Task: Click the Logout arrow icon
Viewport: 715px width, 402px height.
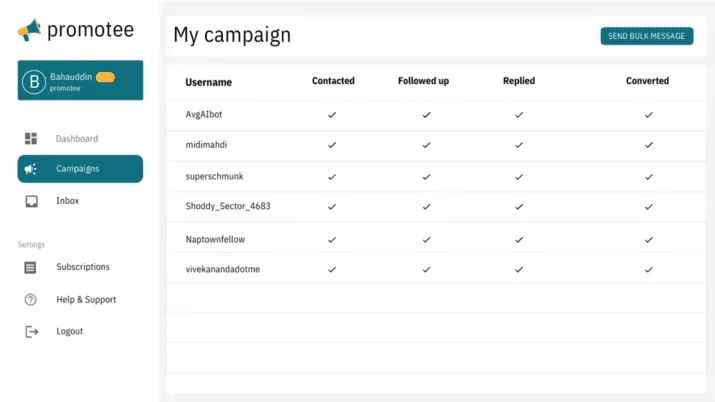Action: pos(31,331)
